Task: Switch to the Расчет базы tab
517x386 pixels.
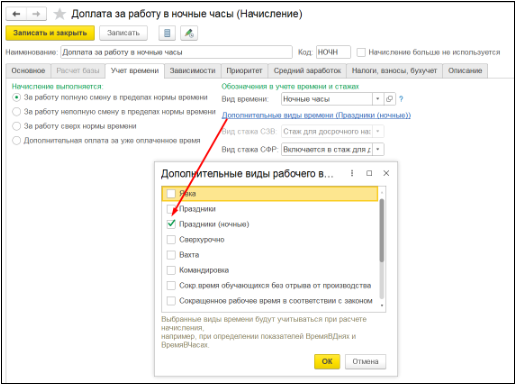Action: pyautogui.click(x=78, y=71)
